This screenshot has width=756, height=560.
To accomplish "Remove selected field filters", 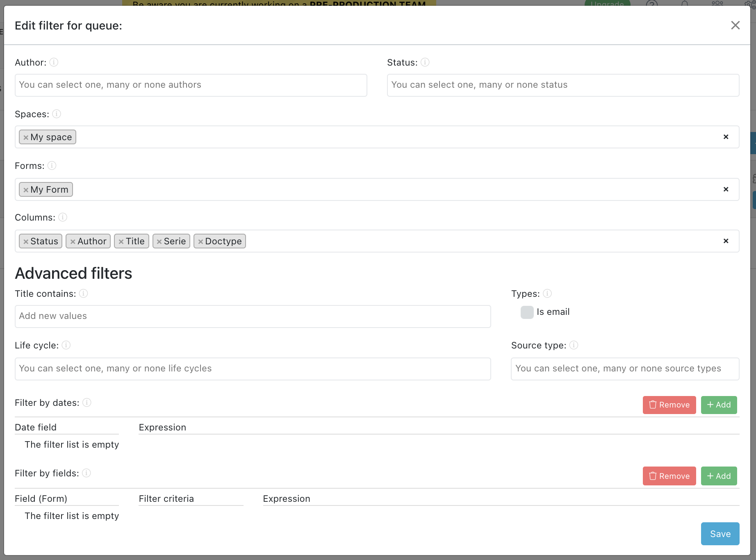I will (669, 476).
